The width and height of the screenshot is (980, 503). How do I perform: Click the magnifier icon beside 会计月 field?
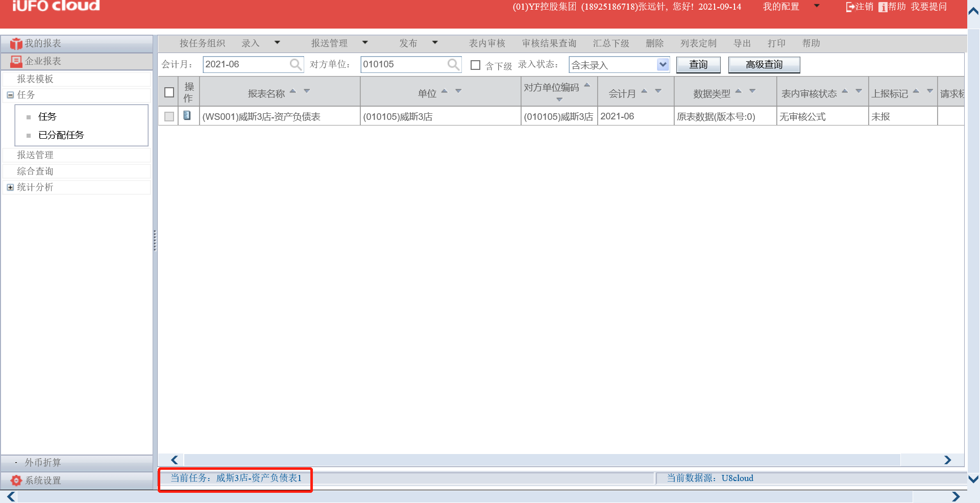pos(295,64)
